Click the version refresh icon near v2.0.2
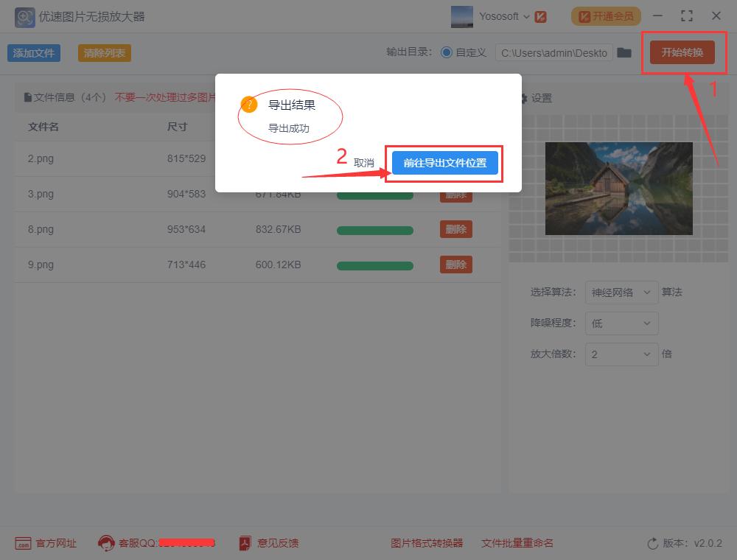This screenshot has width=737, height=560. pyautogui.click(x=653, y=543)
